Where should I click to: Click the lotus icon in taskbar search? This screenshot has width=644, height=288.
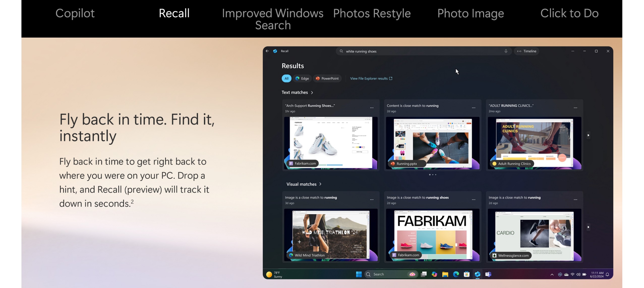coord(412,274)
